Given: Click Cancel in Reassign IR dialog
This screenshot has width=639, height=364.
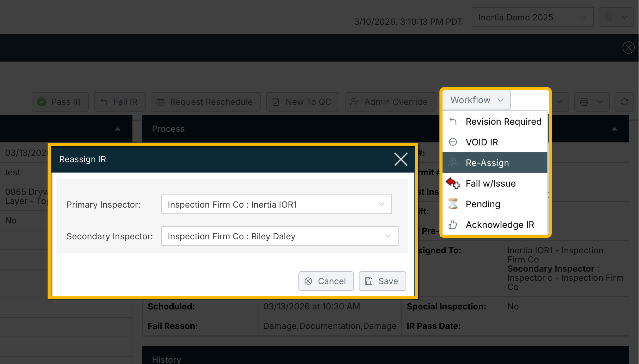Looking at the screenshot, I should click(326, 281).
